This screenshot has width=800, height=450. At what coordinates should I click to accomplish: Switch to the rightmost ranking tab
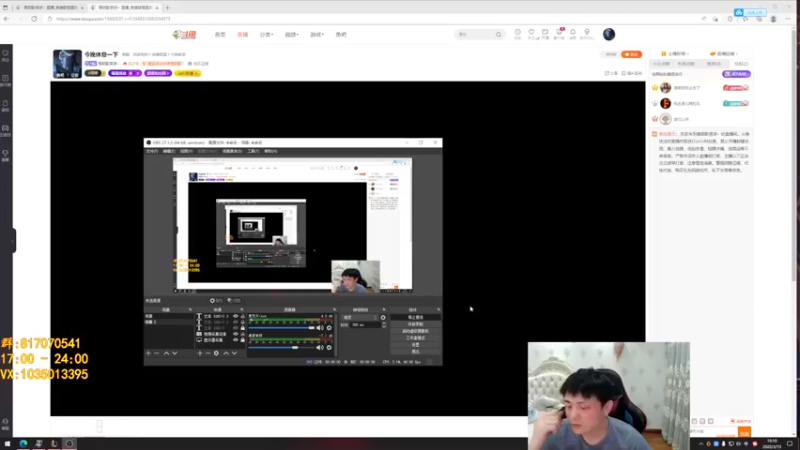pos(740,64)
